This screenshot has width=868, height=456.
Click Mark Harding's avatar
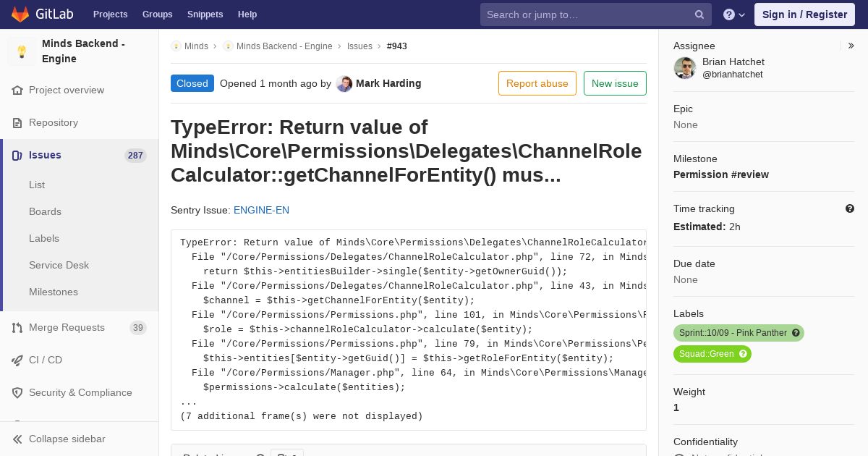pos(344,84)
